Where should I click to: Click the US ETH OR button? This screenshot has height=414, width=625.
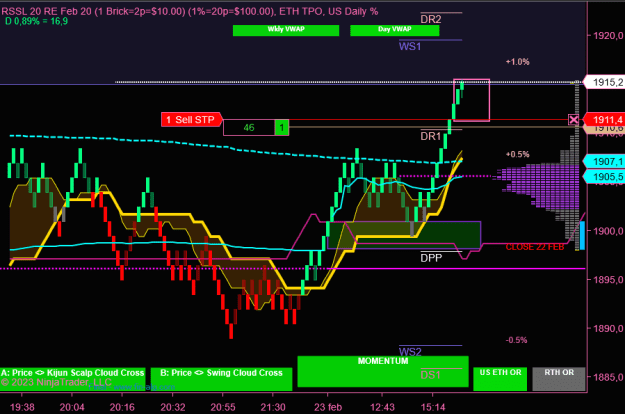click(500, 379)
